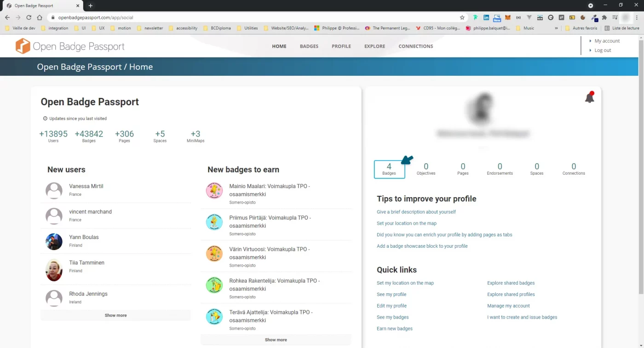644x348 pixels.
Task: Open the 'Edit my profile' quick link
Action: click(391, 306)
